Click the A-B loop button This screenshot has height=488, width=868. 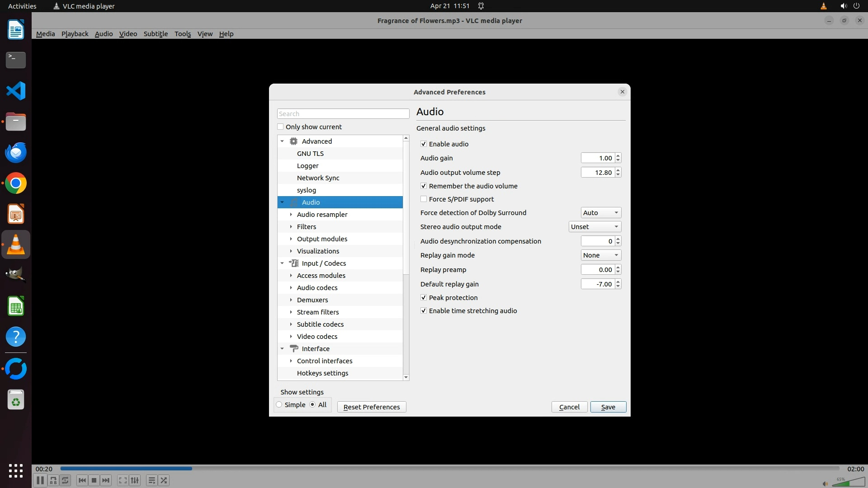point(53,480)
